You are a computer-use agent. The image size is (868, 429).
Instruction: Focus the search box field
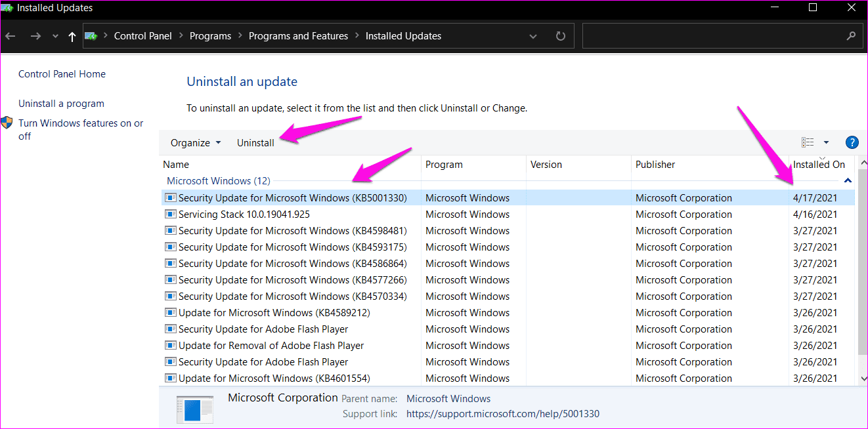pos(722,36)
